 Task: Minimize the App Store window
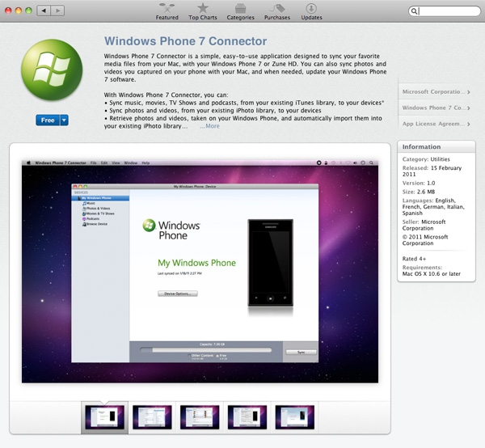[x=19, y=11]
